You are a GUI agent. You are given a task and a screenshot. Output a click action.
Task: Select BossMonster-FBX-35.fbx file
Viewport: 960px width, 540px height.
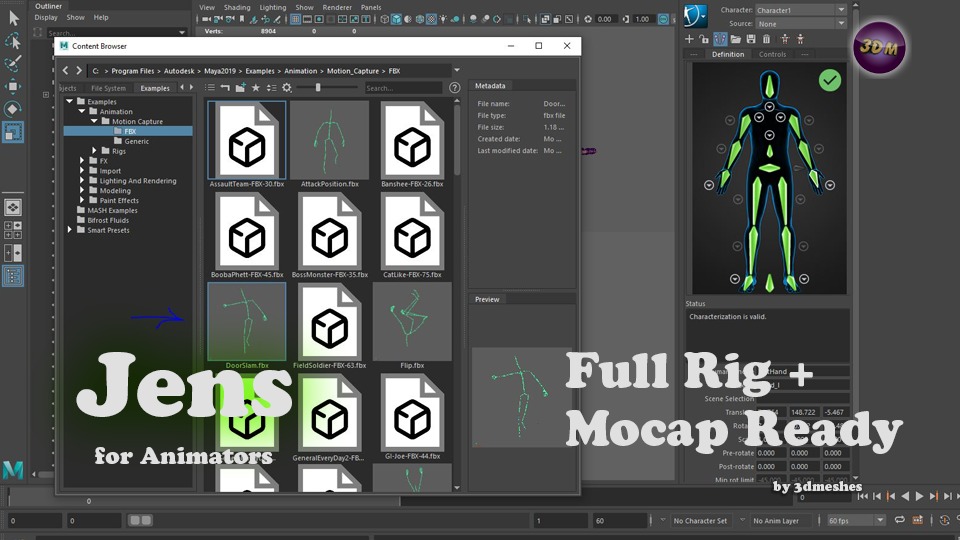coord(329,235)
